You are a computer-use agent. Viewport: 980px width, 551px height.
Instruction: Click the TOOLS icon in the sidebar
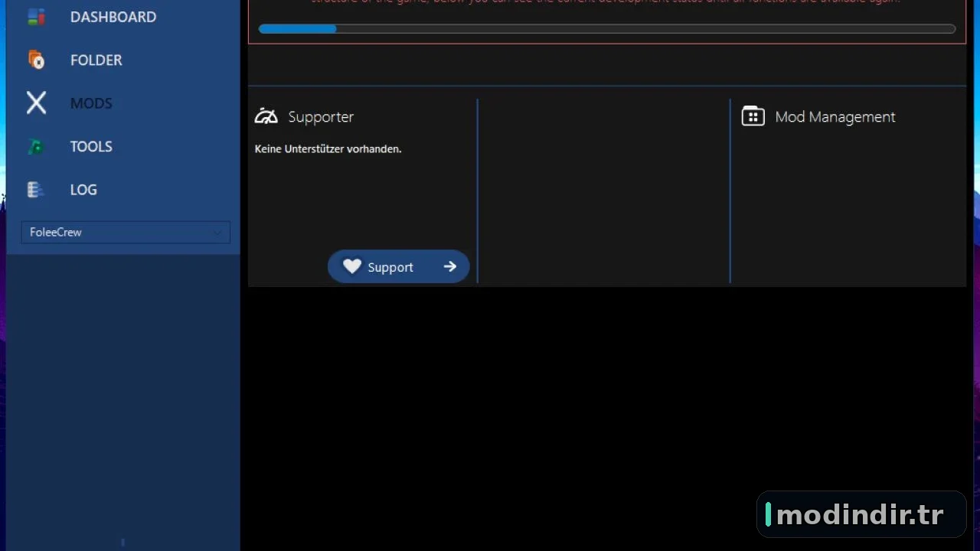pos(36,146)
